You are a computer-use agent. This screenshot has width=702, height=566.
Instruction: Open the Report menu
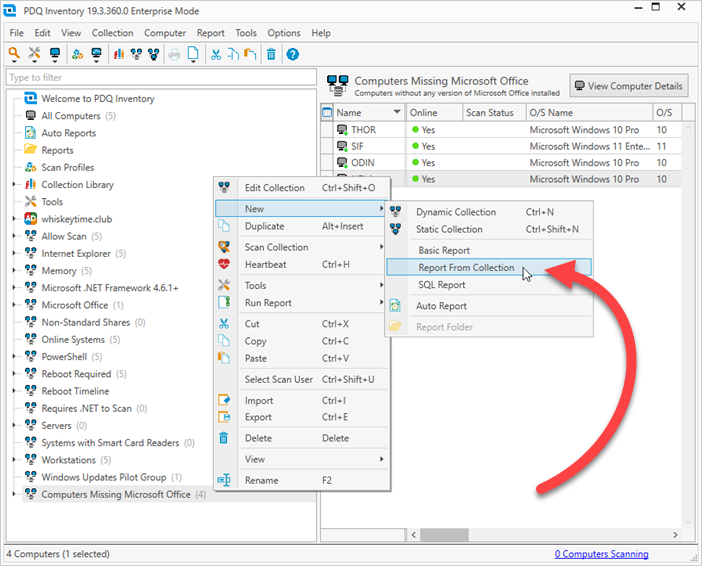(210, 33)
